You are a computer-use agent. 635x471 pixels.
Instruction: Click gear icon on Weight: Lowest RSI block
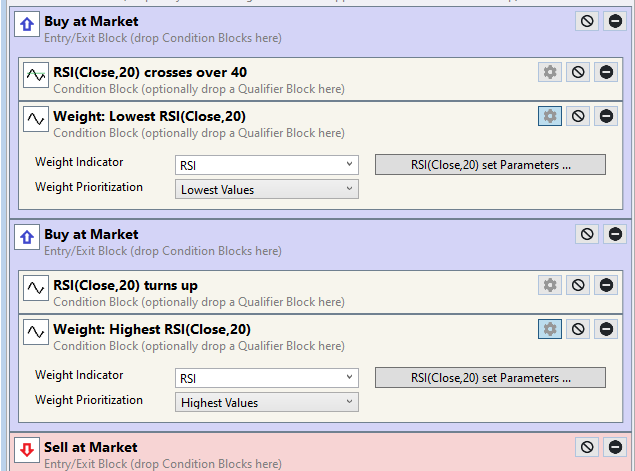pyautogui.click(x=549, y=116)
